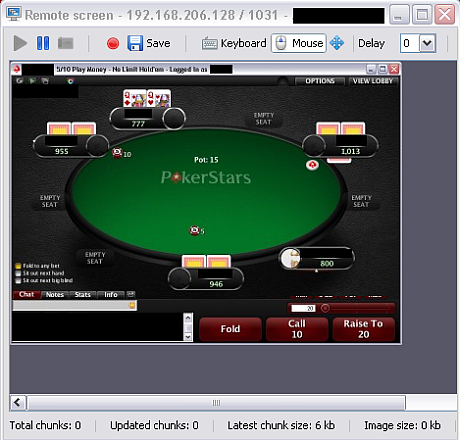Image resolution: width=460 pixels, height=440 pixels.
Task: Click the hand replay arrow icon in table toolbar
Action: 19,81
